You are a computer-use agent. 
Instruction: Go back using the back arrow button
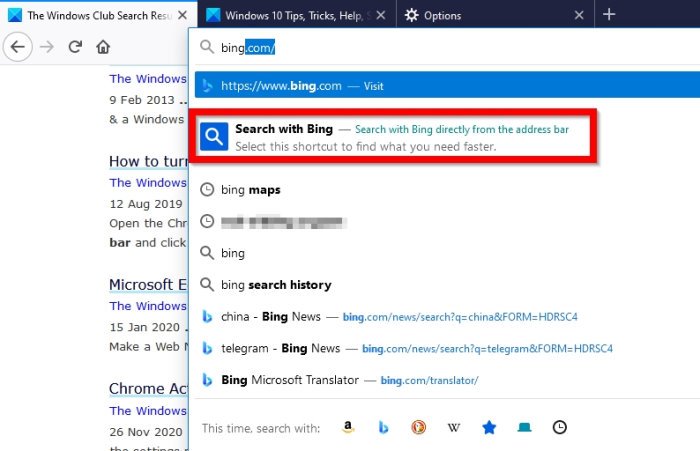click(x=17, y=47)
